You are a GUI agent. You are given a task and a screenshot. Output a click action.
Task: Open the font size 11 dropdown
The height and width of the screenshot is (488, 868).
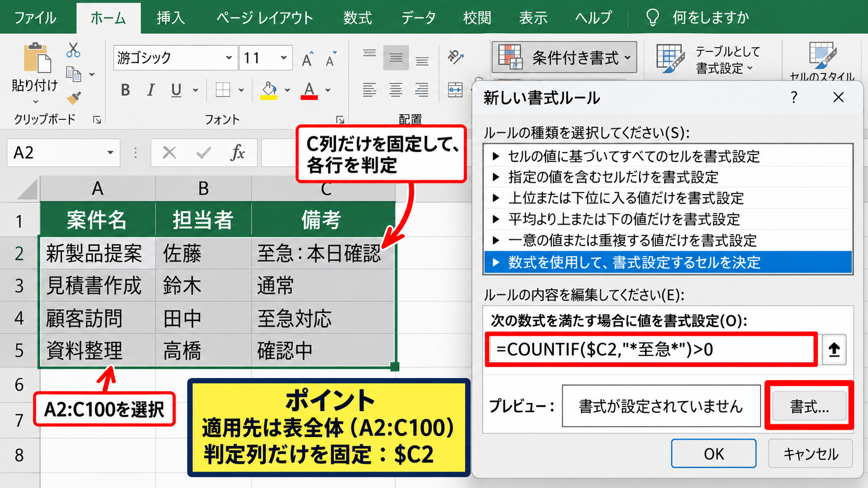283,58
